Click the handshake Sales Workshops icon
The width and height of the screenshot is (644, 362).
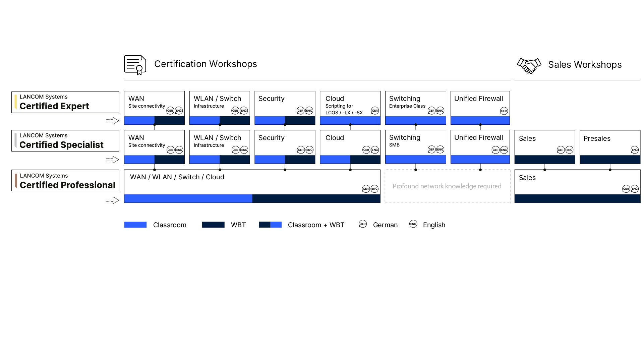click(529, 65)
